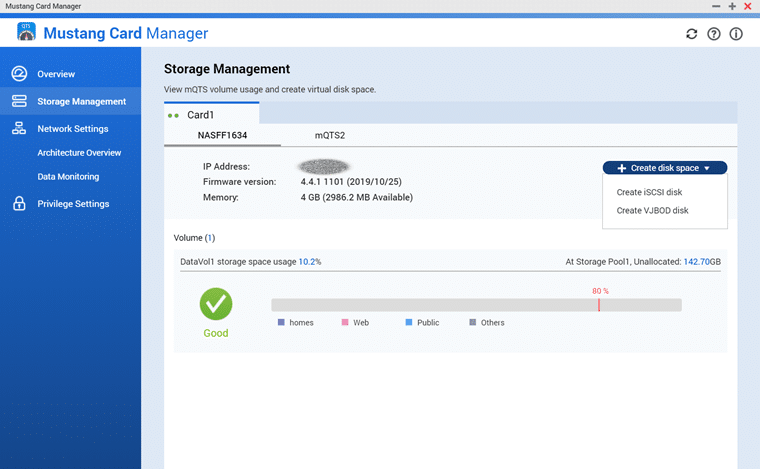This screenshot has width=760, height=469.
Task: Click the 'At Storage Pool1, Unallocated' label
Action: 623,262
